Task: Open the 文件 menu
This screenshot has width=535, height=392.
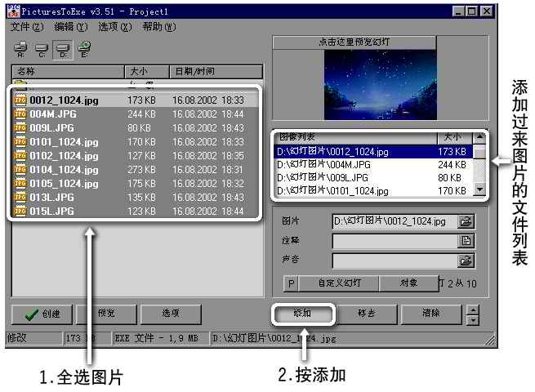Action: 27,27
